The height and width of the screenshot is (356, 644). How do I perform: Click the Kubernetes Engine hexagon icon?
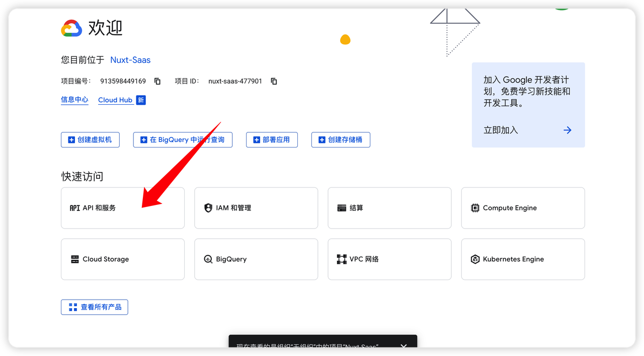pos(475,259)
